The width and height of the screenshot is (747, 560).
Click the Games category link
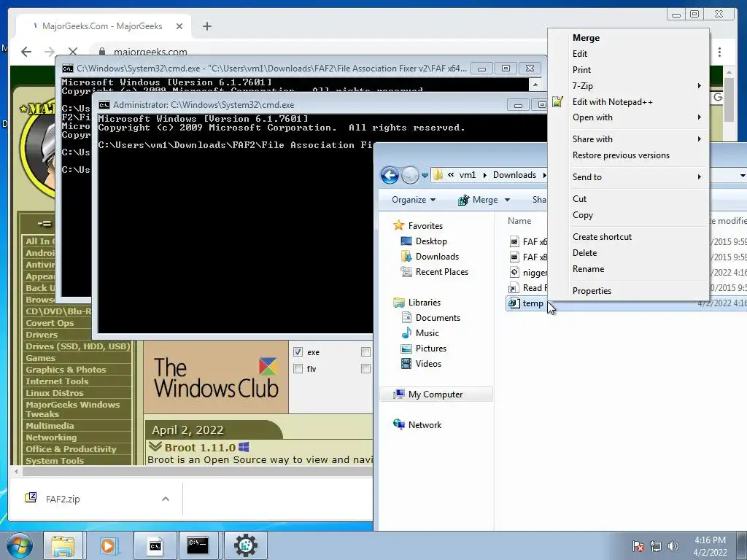[x=41, y=358]
